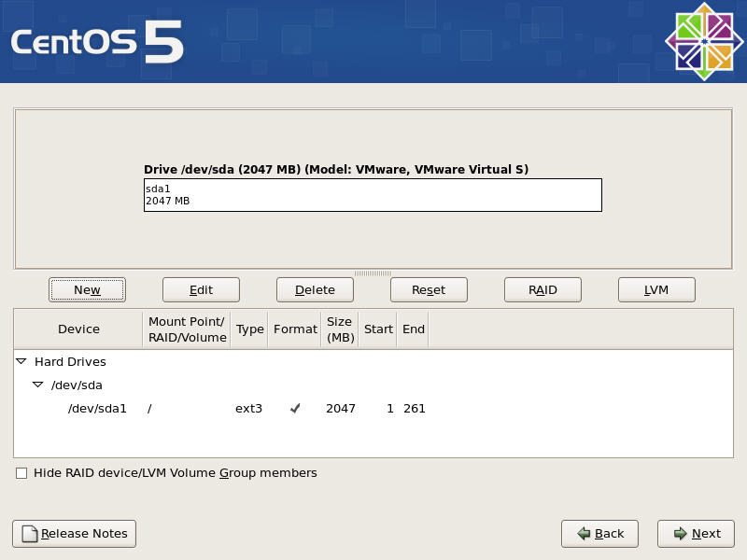The height and width of the screenshot is (560, 747).
Task: Click the Drive /dev/sda title text
Action: point(336,170)
